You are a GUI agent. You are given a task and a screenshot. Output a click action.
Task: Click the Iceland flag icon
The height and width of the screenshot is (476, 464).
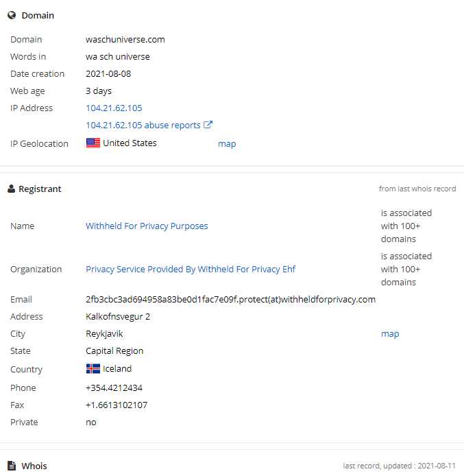(x=93, y=368)
